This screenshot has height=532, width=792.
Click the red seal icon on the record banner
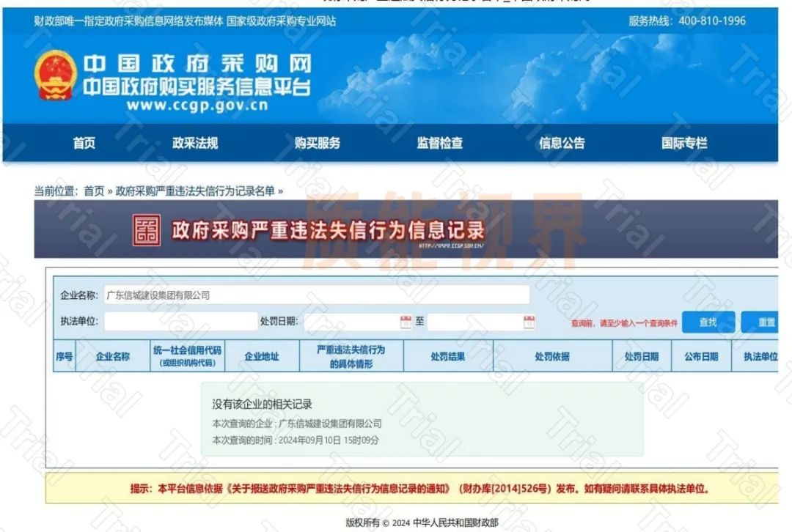[147, 231]
